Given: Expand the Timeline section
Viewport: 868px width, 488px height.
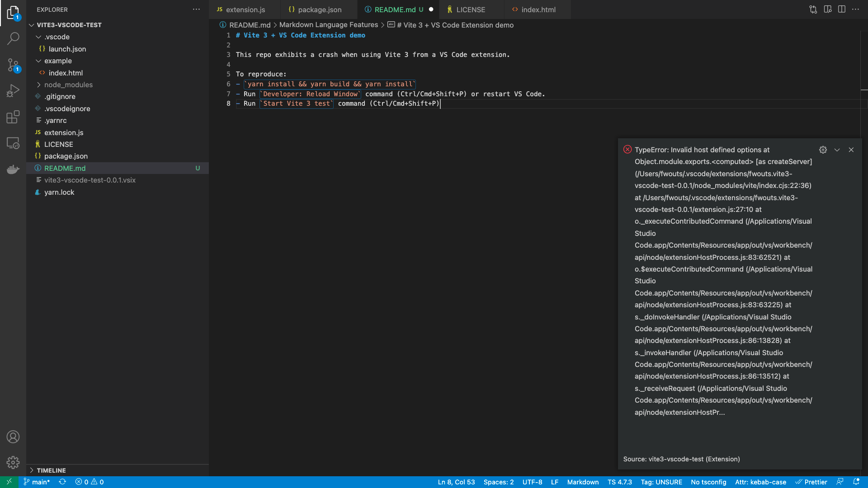Looking at the screenshot, I should pyautogui.click(x=51, y=470).
